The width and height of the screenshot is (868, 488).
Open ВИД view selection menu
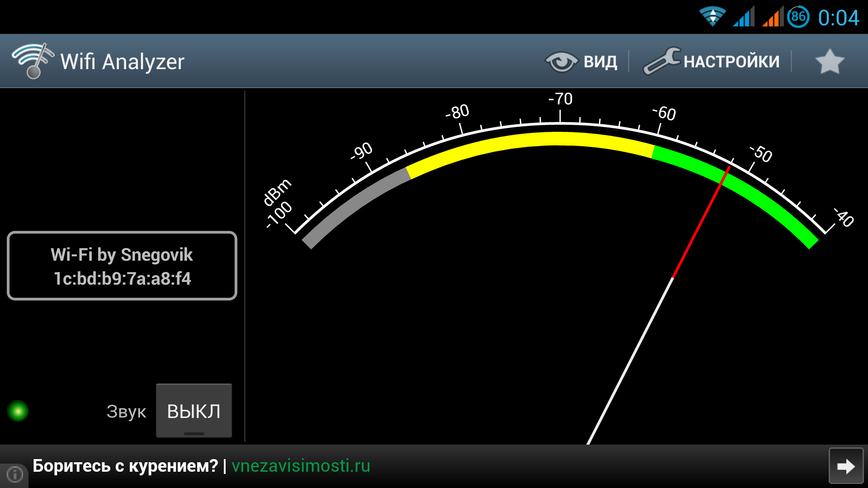point(600,61)
